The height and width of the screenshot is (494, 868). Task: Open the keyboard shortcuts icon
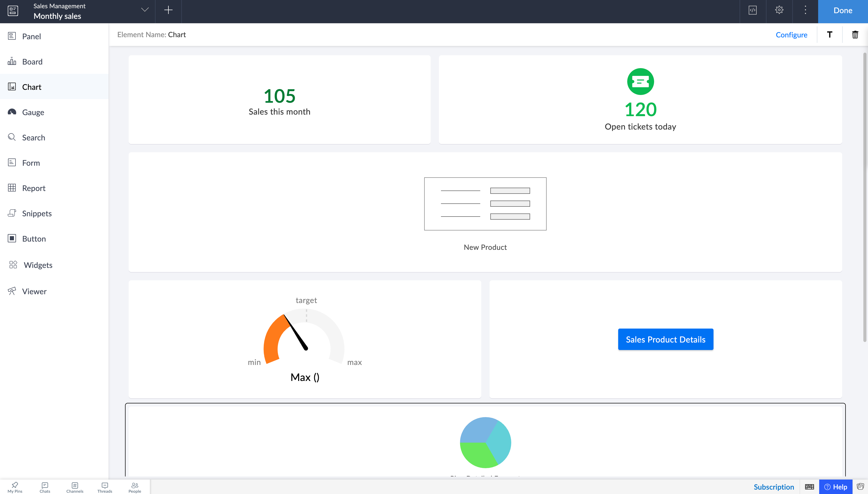[809, 487]
